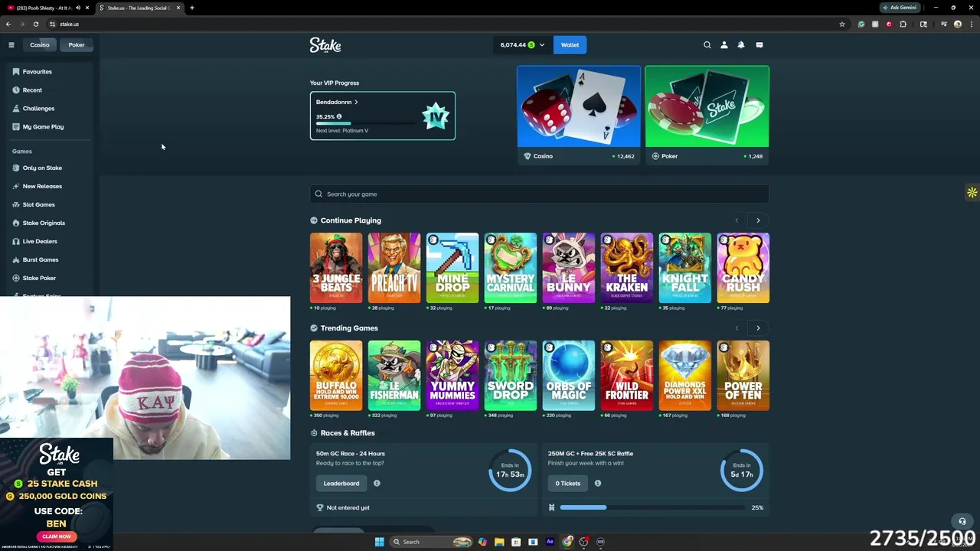This screenshot has height=551, width=980.
Task: Open the hamburger sidebar menu
Action: click(11, 45)
